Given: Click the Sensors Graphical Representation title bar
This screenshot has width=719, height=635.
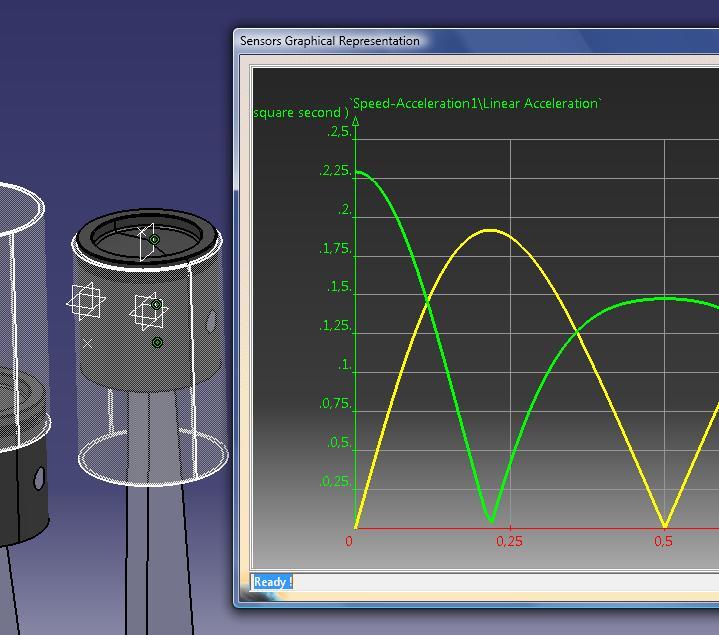Looking at the screenshot, I should [476, 41].
